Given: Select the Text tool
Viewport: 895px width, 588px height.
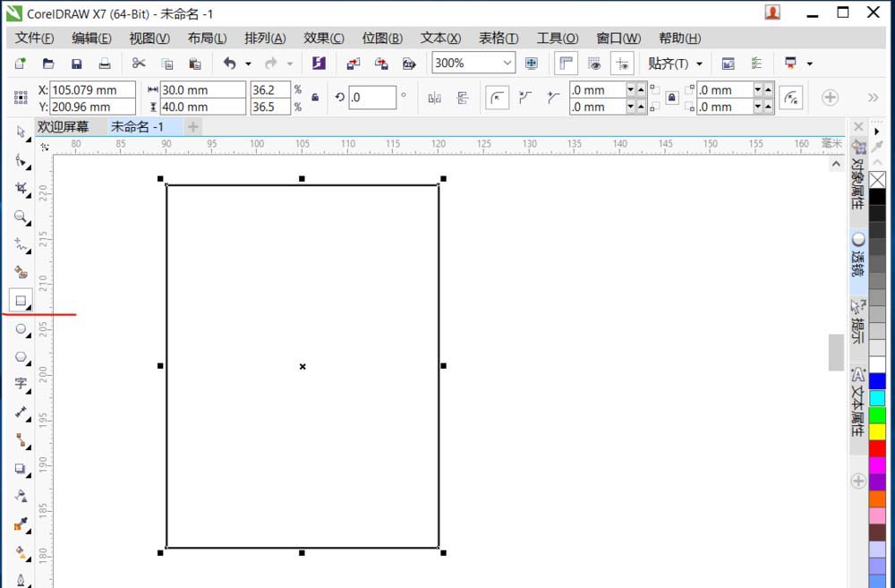Looking at the screenshot, I should tap(21, 385).
